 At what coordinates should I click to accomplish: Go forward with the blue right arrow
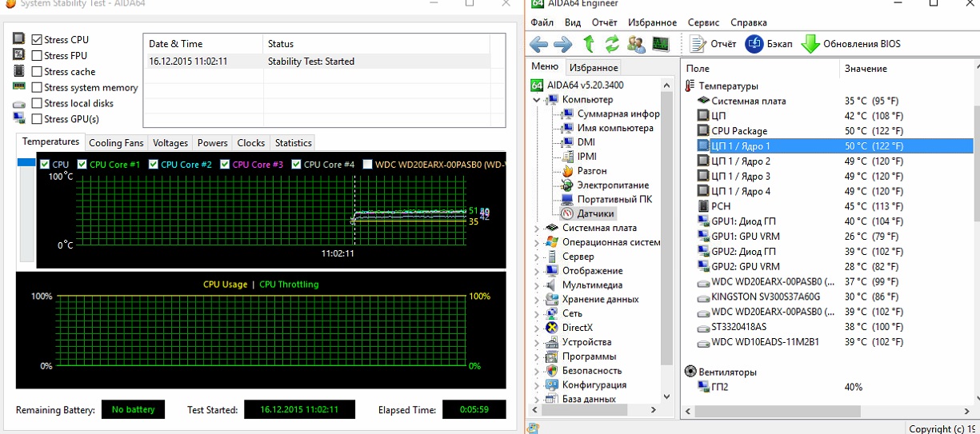click(x=562, y=43)
